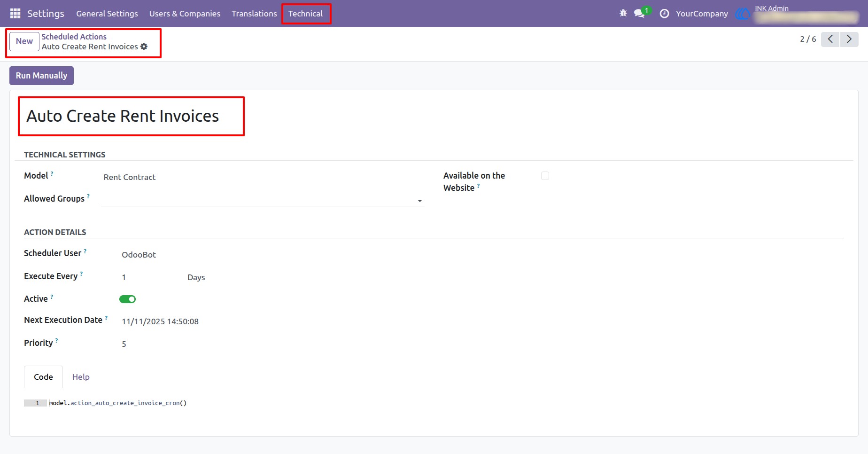Open General Settings menu
The image size is (868, 454).
(107, 14)
